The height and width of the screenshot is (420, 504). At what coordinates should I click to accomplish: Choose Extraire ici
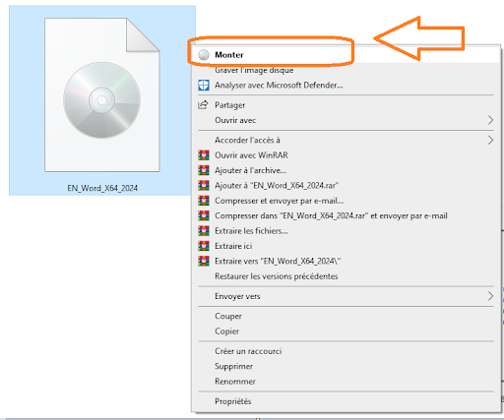[x=346, y=246]
